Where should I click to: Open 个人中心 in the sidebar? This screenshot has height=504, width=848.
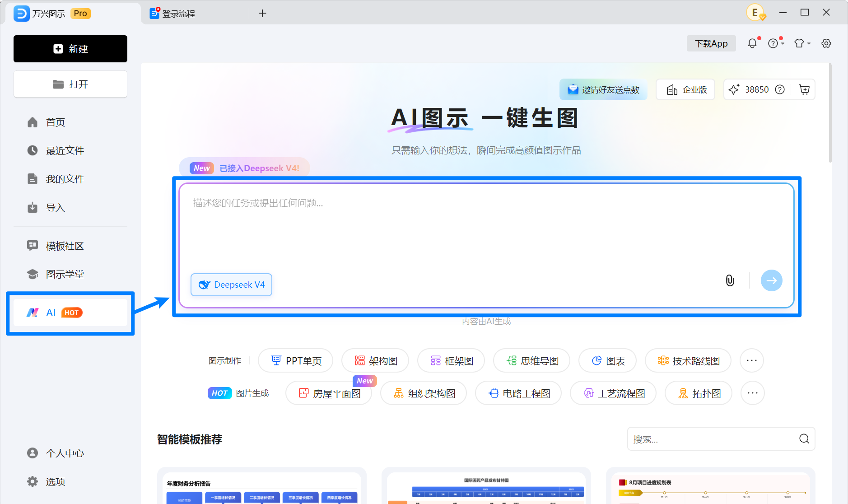[x=70, y=453]
